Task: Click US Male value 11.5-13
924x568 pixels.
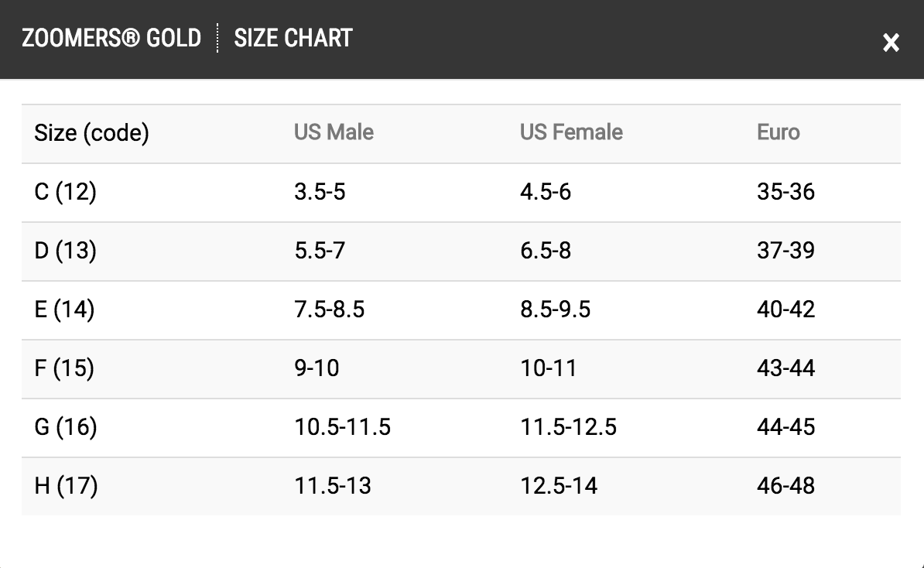Action: pyautogui.click(x=333, y=486)
